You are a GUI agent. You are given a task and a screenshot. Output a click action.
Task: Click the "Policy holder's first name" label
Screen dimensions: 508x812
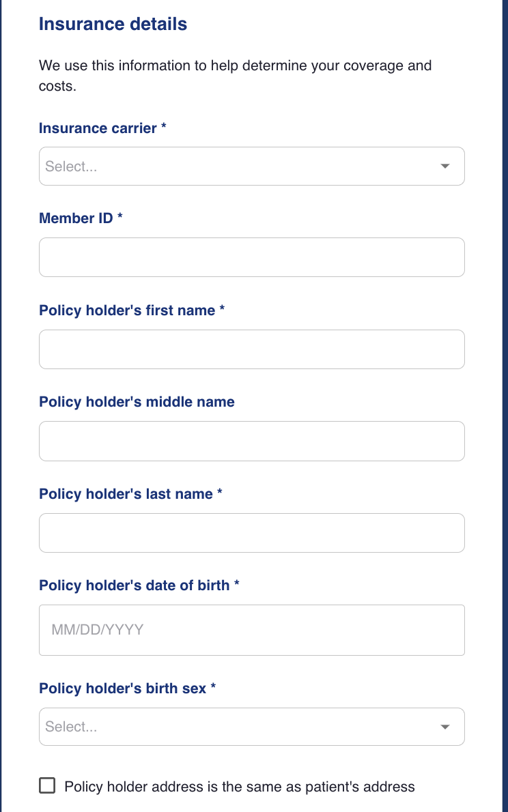[127, 310]
